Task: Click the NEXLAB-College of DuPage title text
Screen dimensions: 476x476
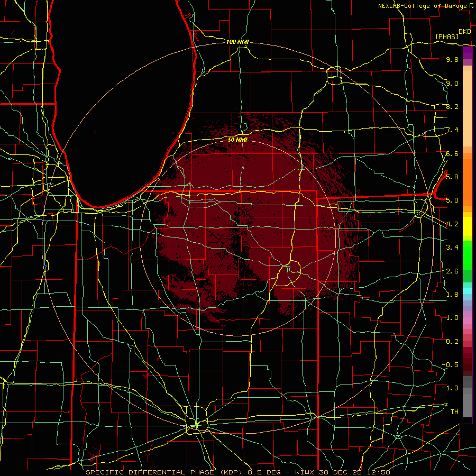Action: [x=423, y=6]
